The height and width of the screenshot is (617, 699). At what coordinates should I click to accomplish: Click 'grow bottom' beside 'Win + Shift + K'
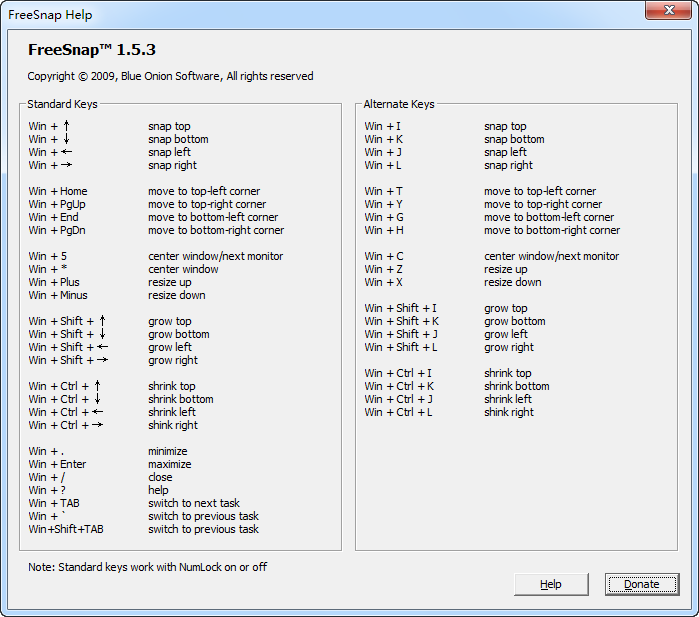coord(515,321)
